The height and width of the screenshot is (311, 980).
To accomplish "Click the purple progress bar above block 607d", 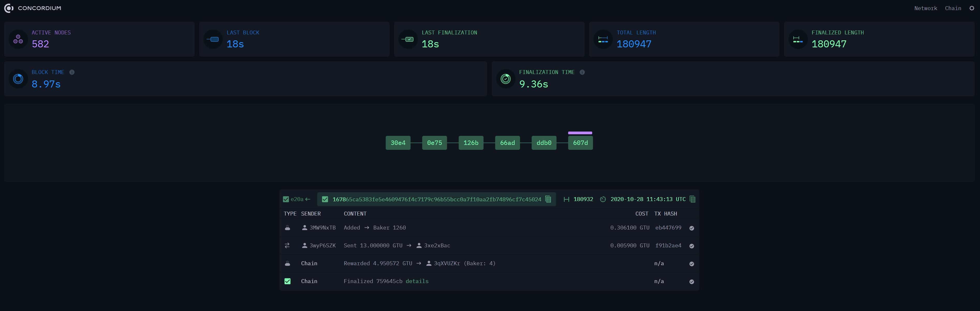I will 580,133.
